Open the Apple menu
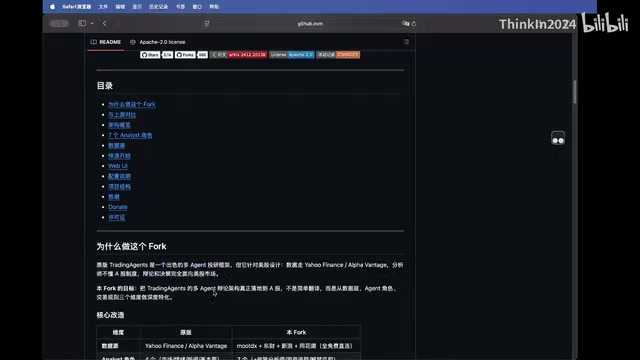 click(x=52, y=7)
